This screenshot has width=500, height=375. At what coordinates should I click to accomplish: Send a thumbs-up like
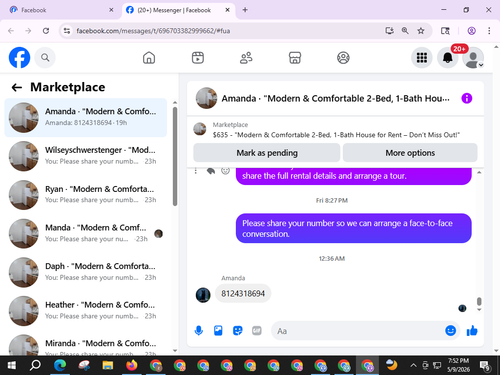tap(472, 331)
